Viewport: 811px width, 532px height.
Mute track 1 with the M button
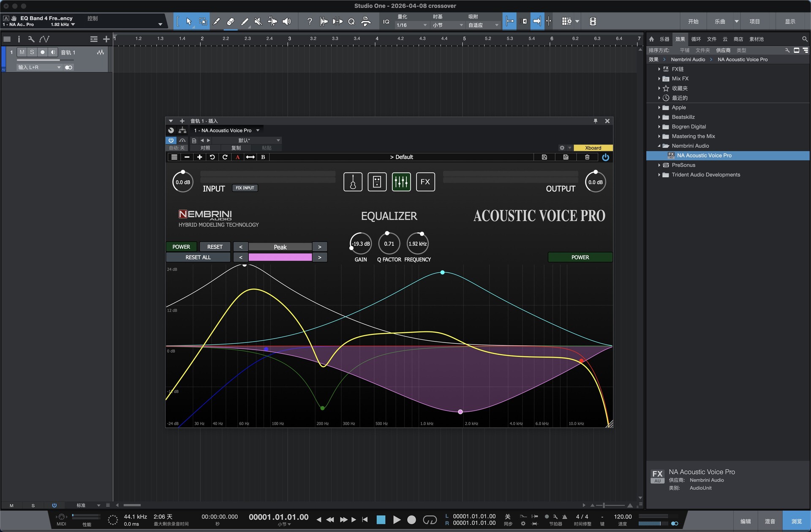click(22, 52)
